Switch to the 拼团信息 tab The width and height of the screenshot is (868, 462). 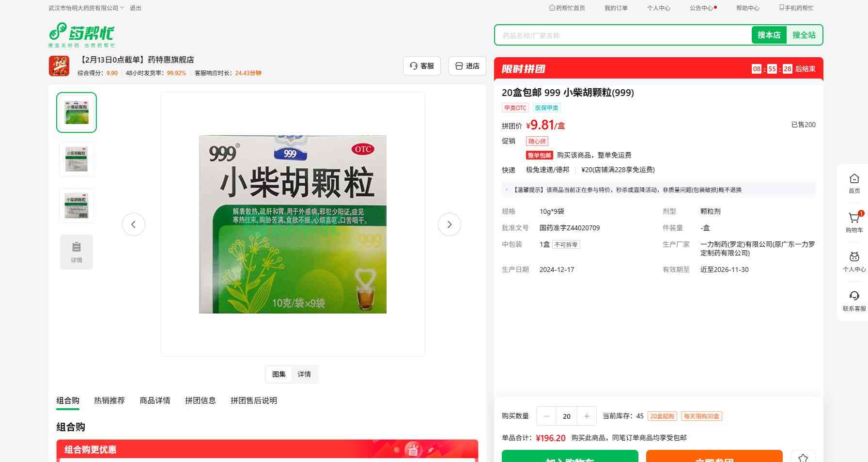point(201,400)
